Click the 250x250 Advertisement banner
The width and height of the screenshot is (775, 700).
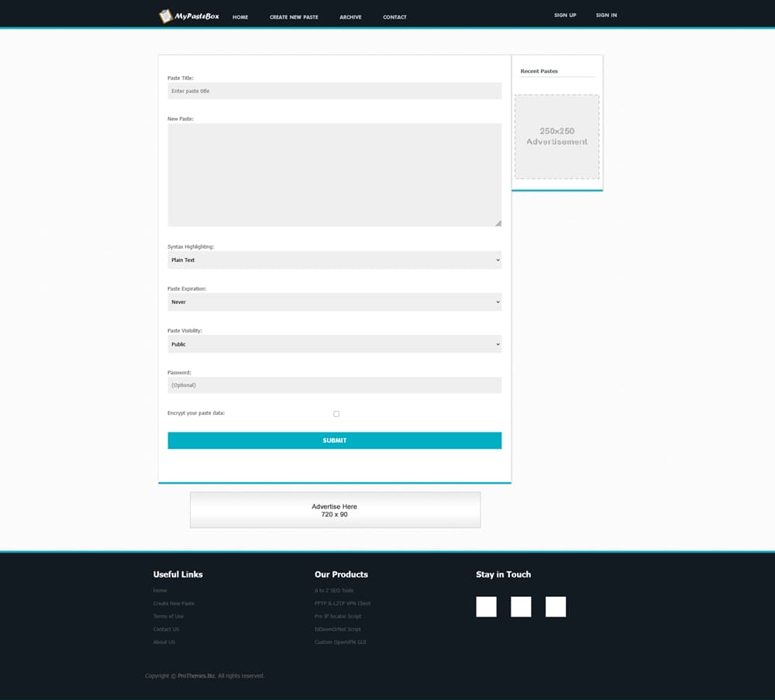pos(556,136)
